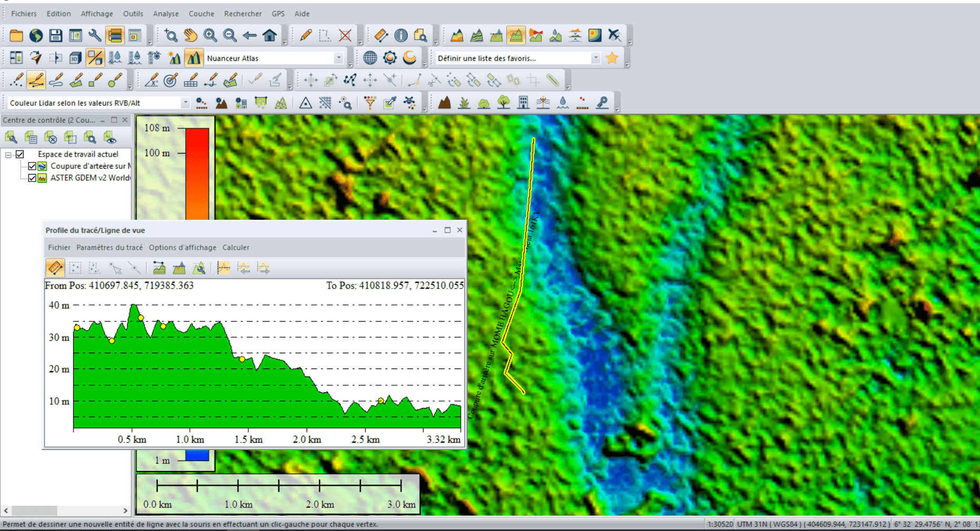This screenshot has width=980, height=531.
Task: Uncheck the Coupure d'artère layer checkbox
Action: (32, 166)
